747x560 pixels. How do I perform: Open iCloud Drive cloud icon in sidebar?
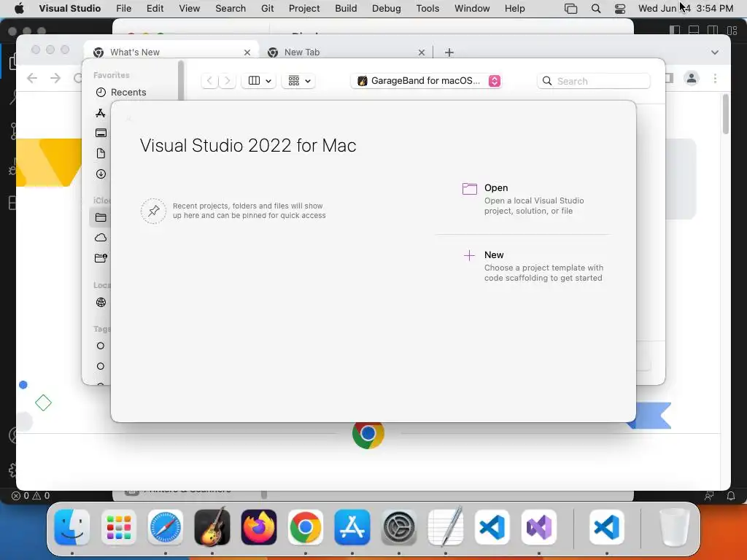pyautogui.click(x=101, y=238)
